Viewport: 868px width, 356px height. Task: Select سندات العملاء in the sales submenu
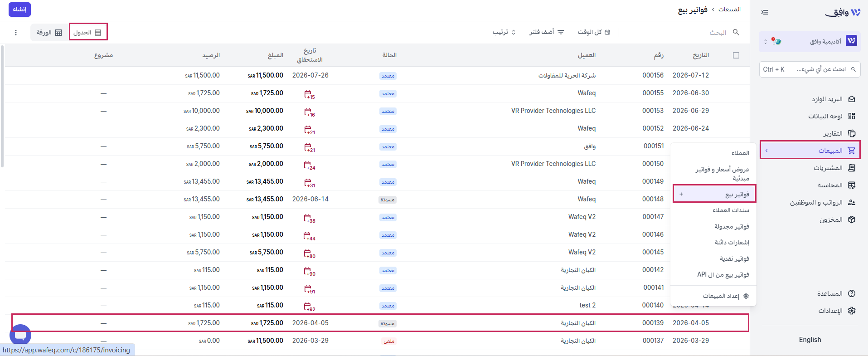tap(731, 210)
